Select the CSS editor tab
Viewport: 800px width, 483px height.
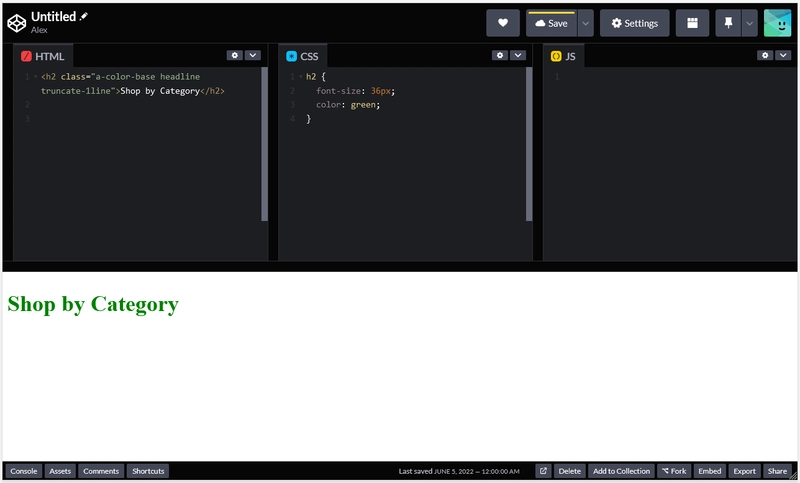click(303, 56)
